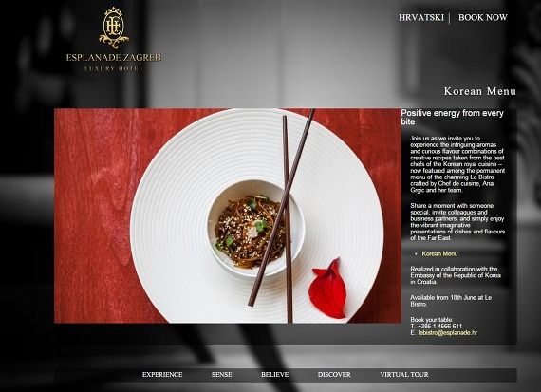Open the Esplanade Zagreb wordmark link

[x=114, y=58]
